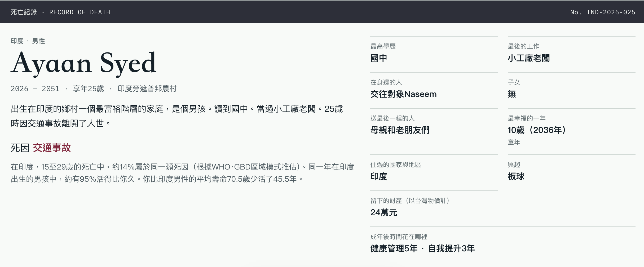Viewport: 644px width, 267px height.
Task: Click the header title 死亡紀錄 · RECORD OF DEATH
Action: [x=60, y=12]
